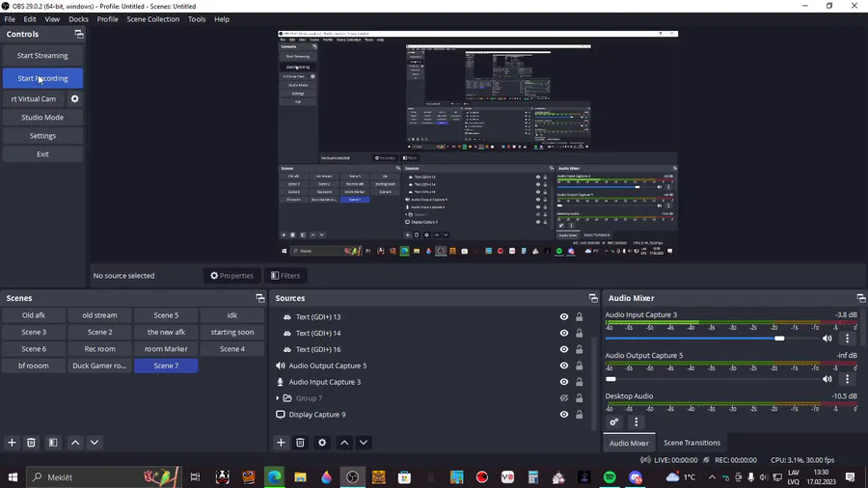Open the Profile menu
The width and height of the screenshot is (868, 488).
pyautogui.click(x=107, y=19)
